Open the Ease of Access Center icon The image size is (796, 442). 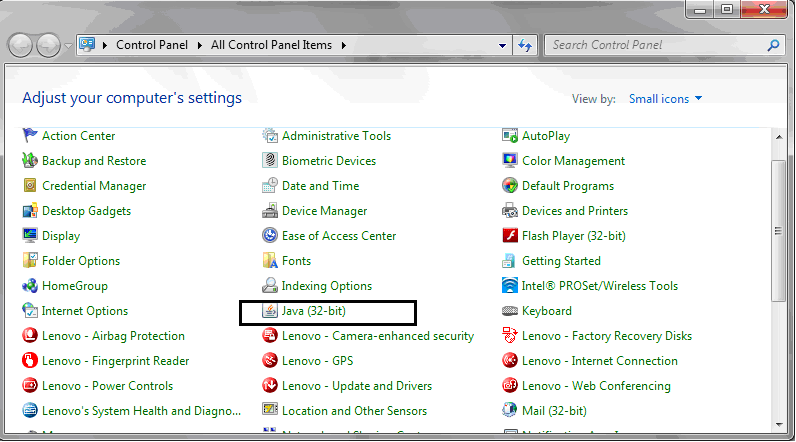tap(270, 235)
